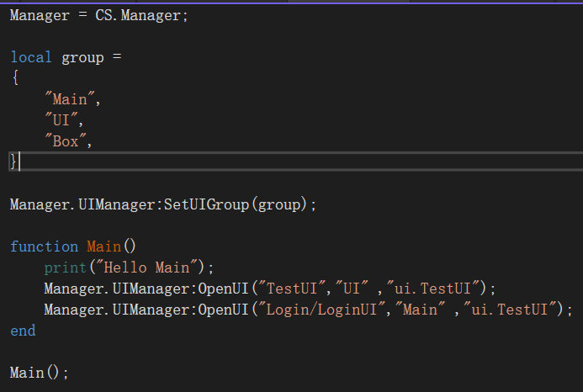Click the "Main" argument in second OpenUI call
The width and height of the screenshot is (583, 392).
coord(420,310)
